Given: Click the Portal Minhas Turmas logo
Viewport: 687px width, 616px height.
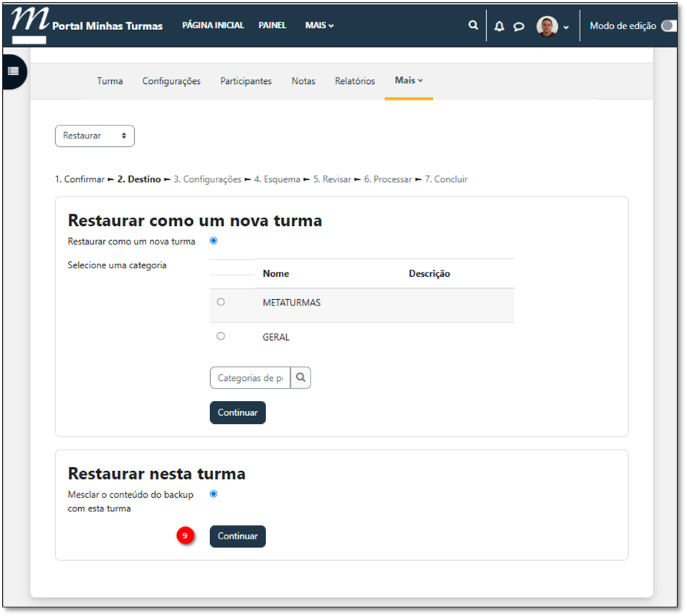Looking at the screenshot, I should 86,25.
